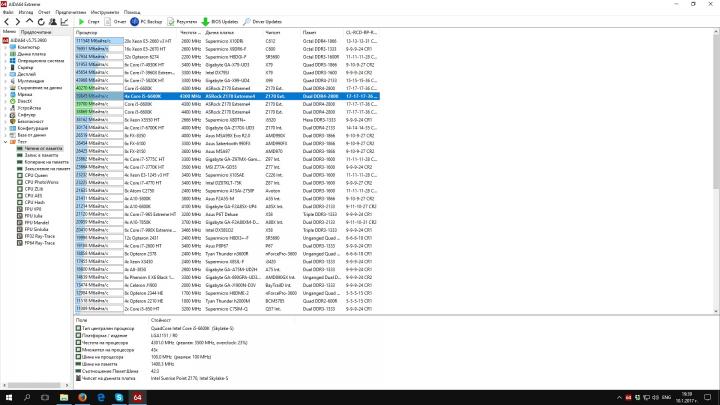Open the CPU Hash benchmark
Viewport: 720px width, 405px height.
[x=34, y=202]
